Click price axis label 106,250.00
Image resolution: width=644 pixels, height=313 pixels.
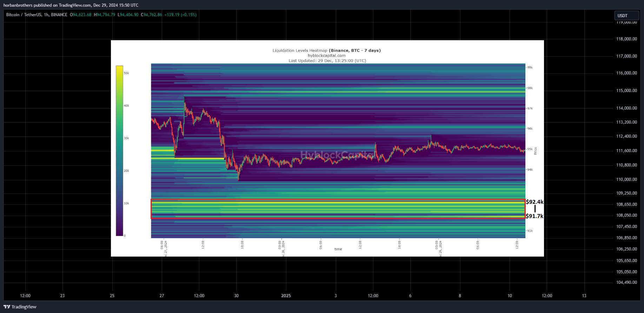[x=626, y=249]
